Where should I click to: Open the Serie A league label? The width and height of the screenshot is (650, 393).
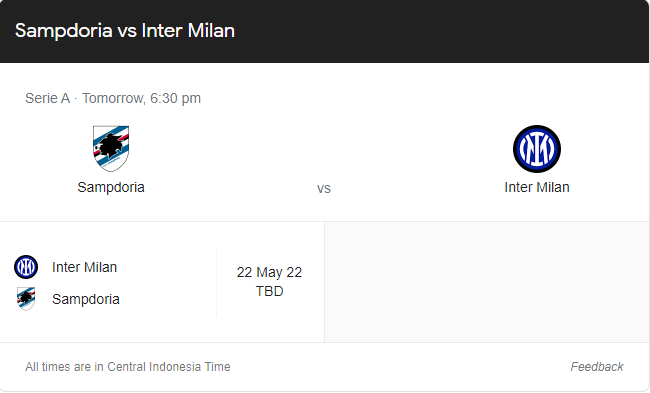[x=47, y=98]
